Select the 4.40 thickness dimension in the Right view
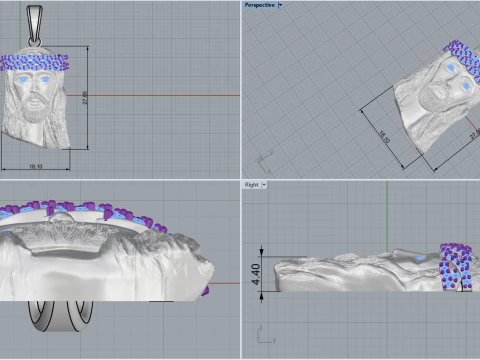The image size is (480, 360). [255, 274]
